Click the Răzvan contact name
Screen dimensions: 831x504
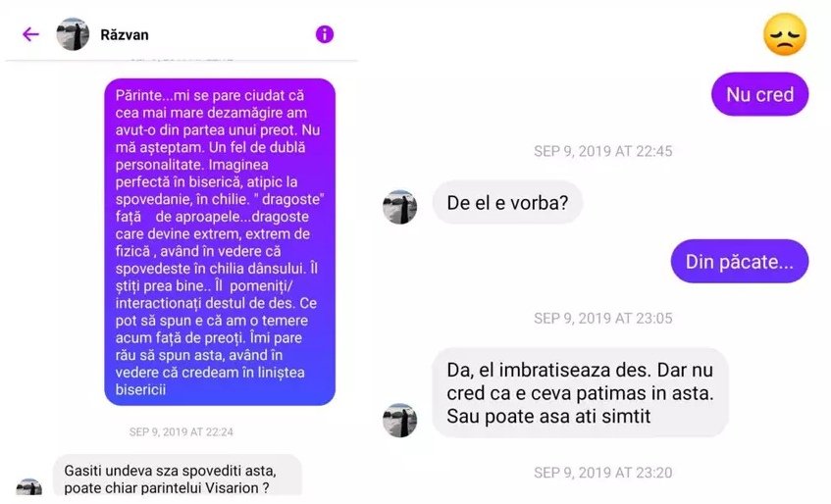pyautogui.click(x=125, y=35)
